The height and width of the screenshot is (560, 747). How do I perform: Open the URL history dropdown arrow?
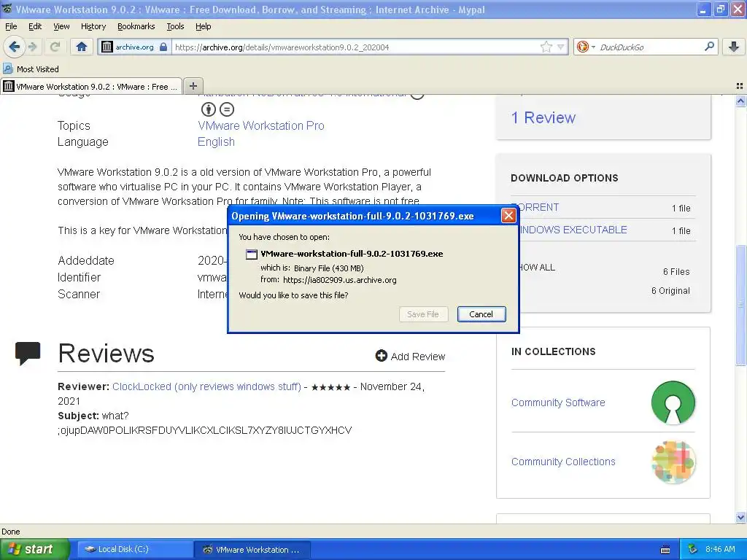pyautogui.click(x=561, y=47)
